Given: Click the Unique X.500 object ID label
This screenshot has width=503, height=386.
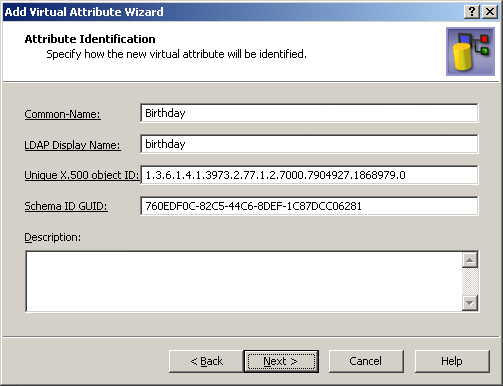Looking at the screenshot, I should click(x=82, y=175).
